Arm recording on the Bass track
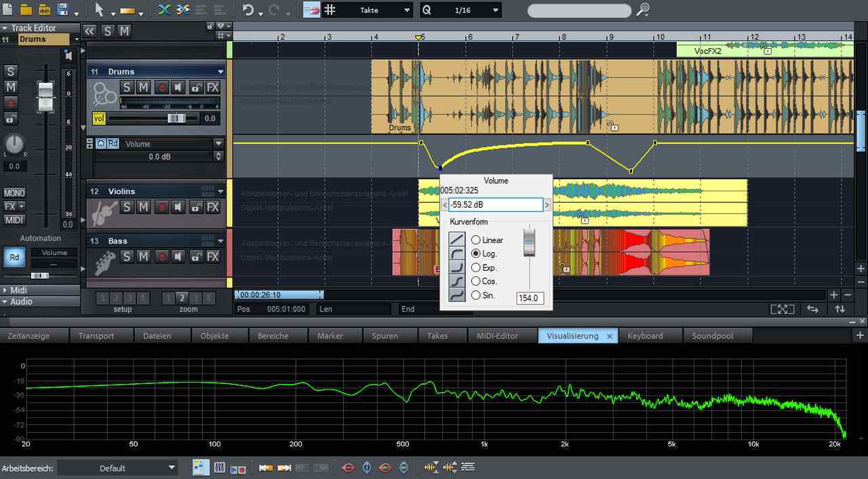 coord(161,256)
